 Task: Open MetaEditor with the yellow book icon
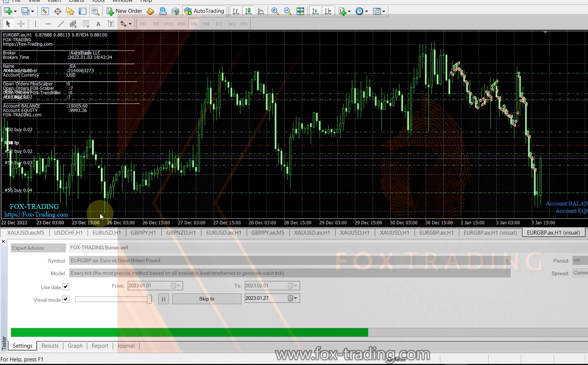click(150, 11)
